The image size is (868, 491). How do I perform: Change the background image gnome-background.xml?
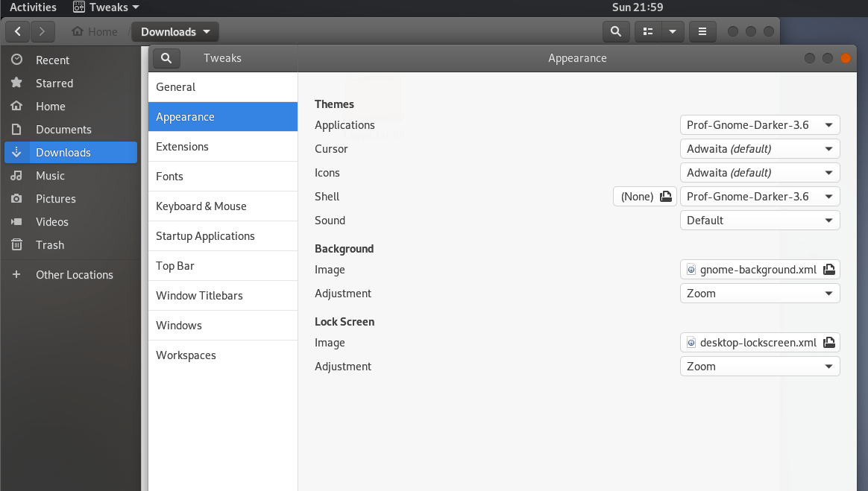759,269
